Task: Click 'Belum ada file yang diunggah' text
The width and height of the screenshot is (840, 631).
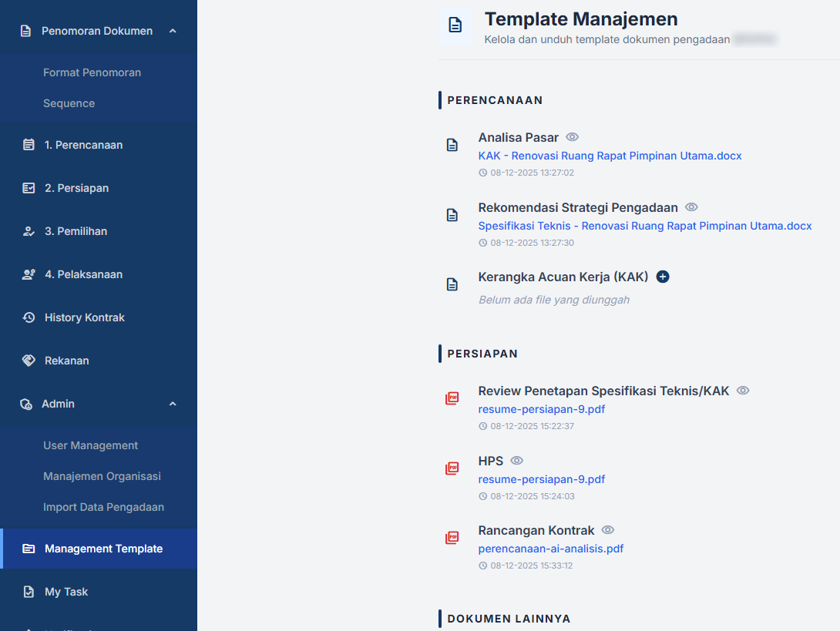Action: coord(554,300)
